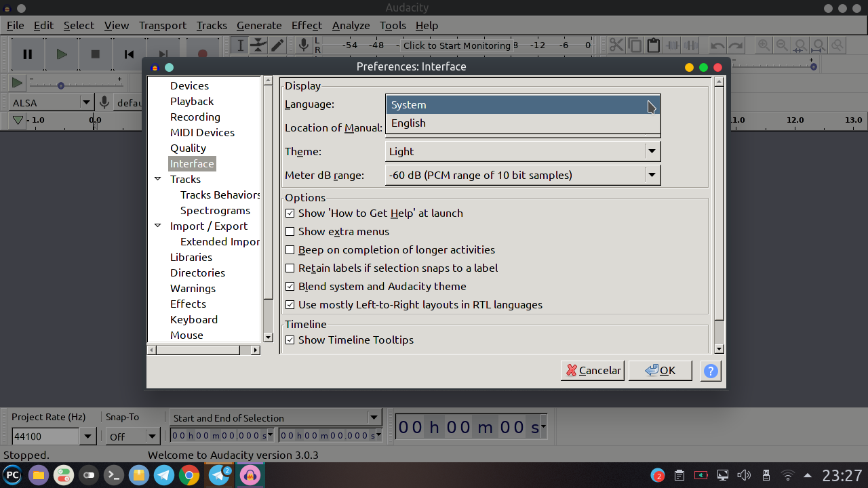Image resolution: width=868 pixels, height=488 pixels.
Task: Click the Undo arrow icon
Action: pos(717,45)
